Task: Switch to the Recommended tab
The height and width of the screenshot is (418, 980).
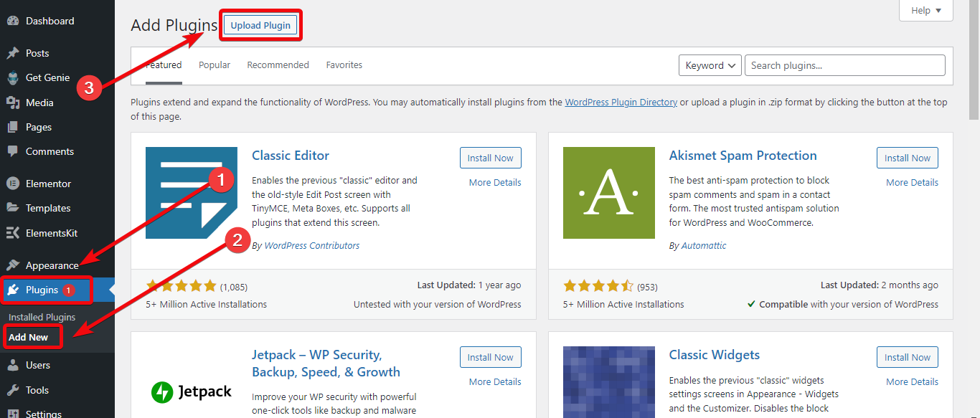Action: coord(278,65)
